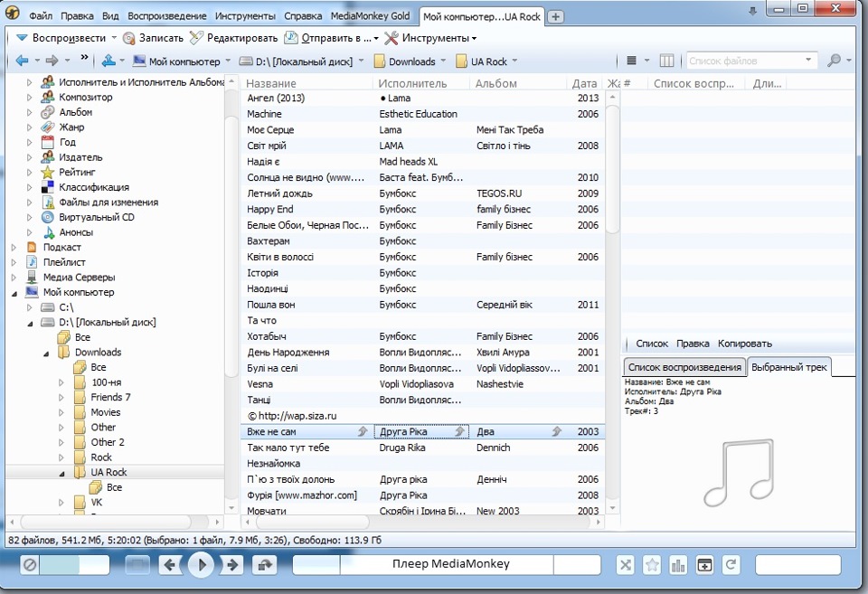Collapse the UA Rock folder node

[61, 474]
